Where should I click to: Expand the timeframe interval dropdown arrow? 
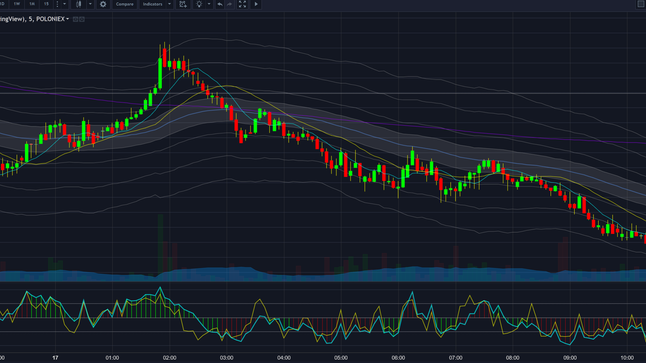64,4
